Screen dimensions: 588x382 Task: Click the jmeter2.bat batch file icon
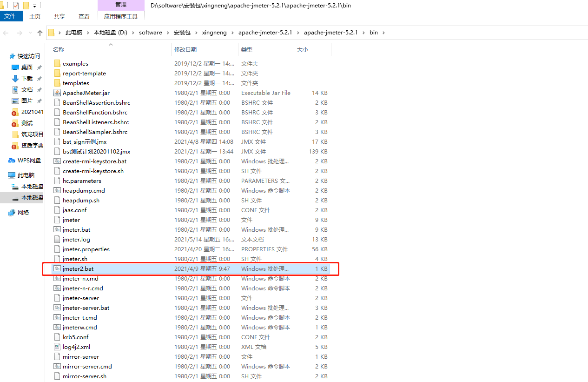(58, 268)
